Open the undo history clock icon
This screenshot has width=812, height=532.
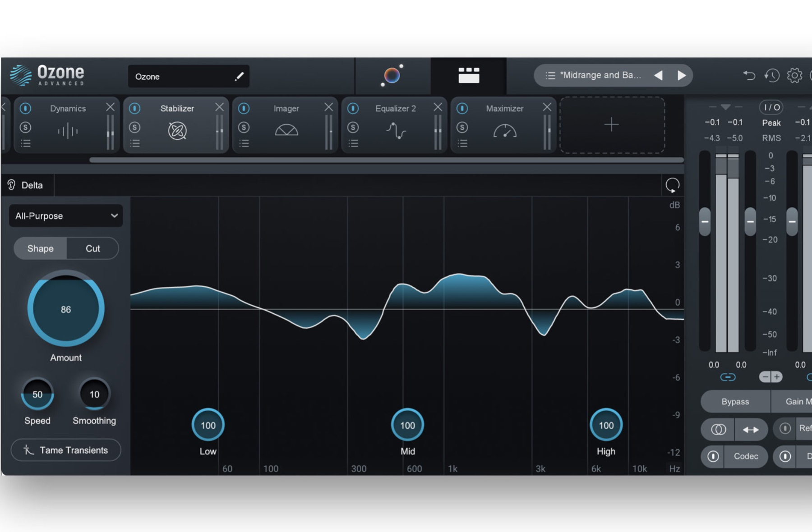tap(772, 75)
